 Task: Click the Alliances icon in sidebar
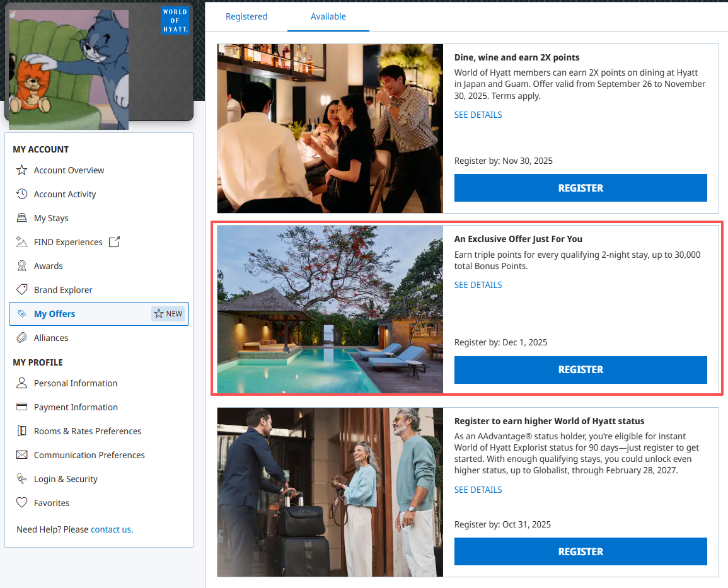click(22, 338)
